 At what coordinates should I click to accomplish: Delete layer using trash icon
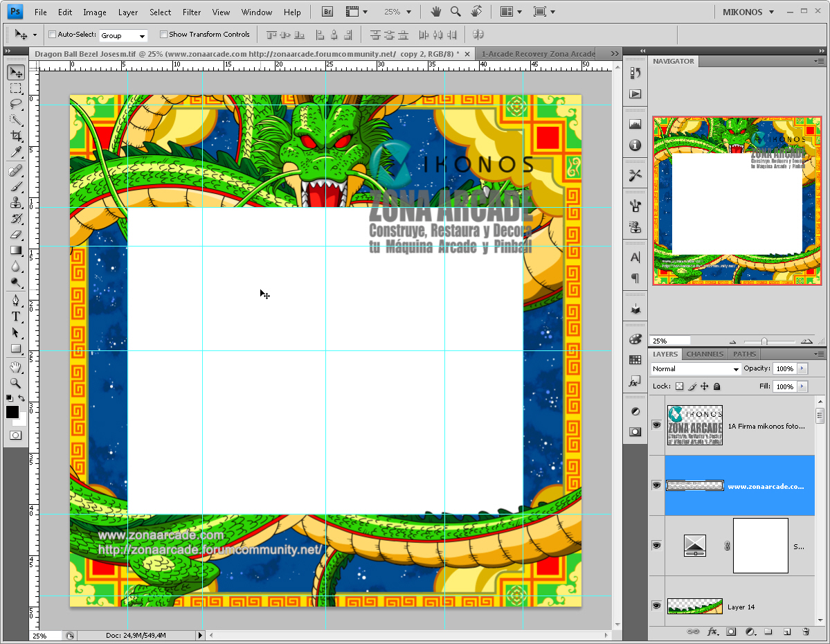tap(806, 632)
